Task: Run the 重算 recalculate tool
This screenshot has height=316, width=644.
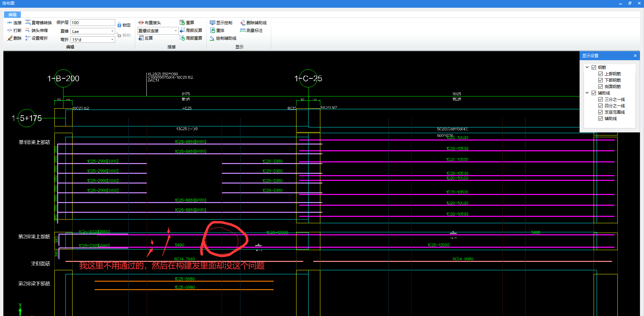Action: point(187,23)
